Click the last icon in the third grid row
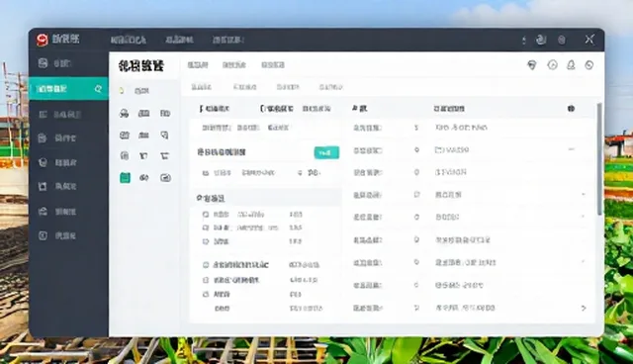 point(164,156)
